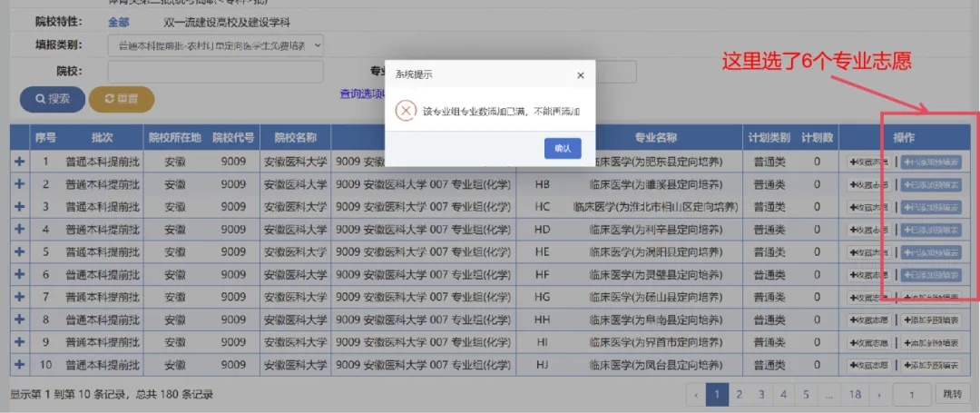Go to page 2 in pagination

point(740,394)
